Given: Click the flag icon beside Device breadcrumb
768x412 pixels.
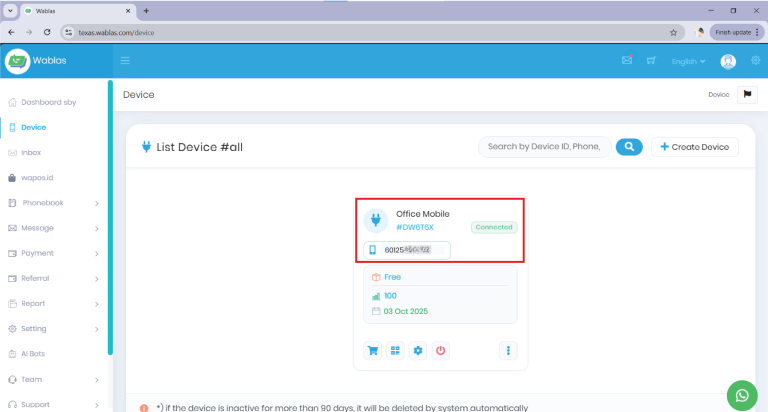Looking at the screenshot, I should [x=747, y=94].
